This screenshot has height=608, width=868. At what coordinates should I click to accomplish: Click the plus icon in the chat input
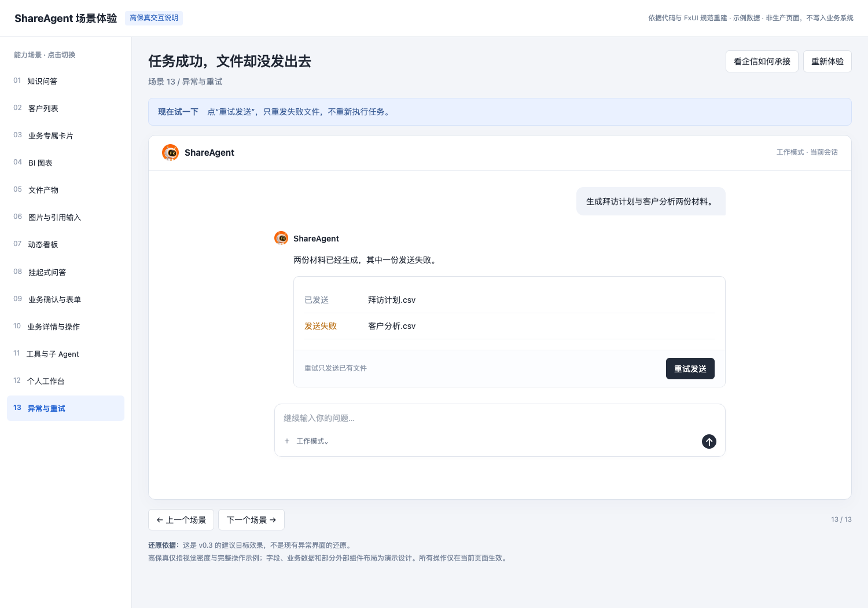(287, 441)
